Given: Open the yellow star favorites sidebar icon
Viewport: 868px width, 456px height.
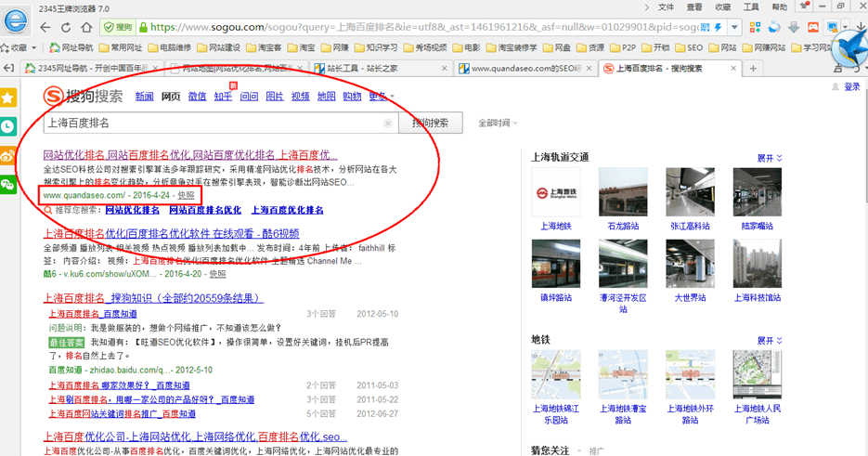Looking at the screenshot, I should click(x=7, y=98).
